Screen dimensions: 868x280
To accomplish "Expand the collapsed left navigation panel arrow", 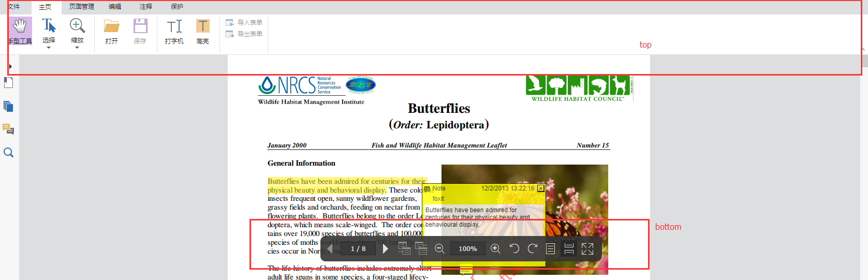I will pyautogui.click(x=10, y=66).
